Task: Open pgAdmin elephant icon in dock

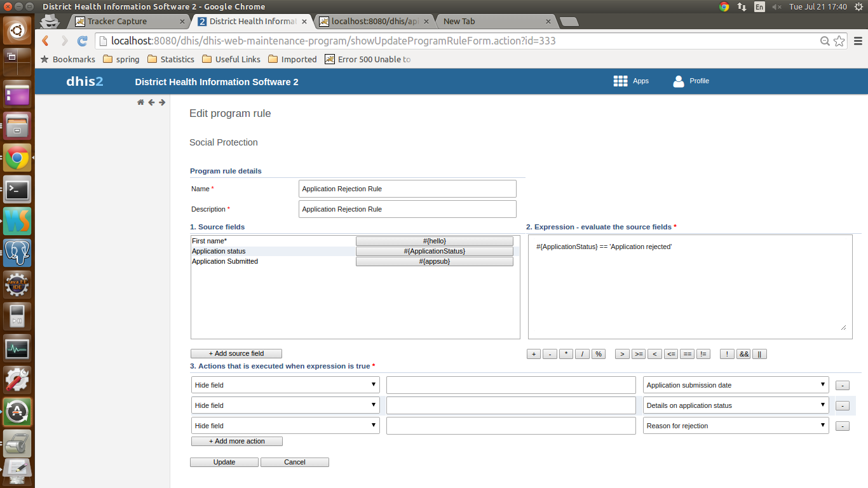Action: pos(17,253)
